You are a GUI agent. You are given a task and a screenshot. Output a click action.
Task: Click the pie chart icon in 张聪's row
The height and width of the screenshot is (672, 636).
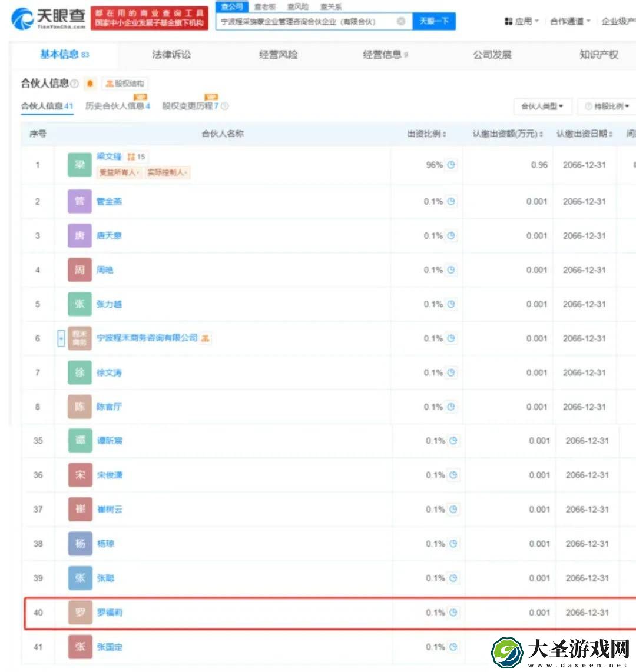pos(453,578)
